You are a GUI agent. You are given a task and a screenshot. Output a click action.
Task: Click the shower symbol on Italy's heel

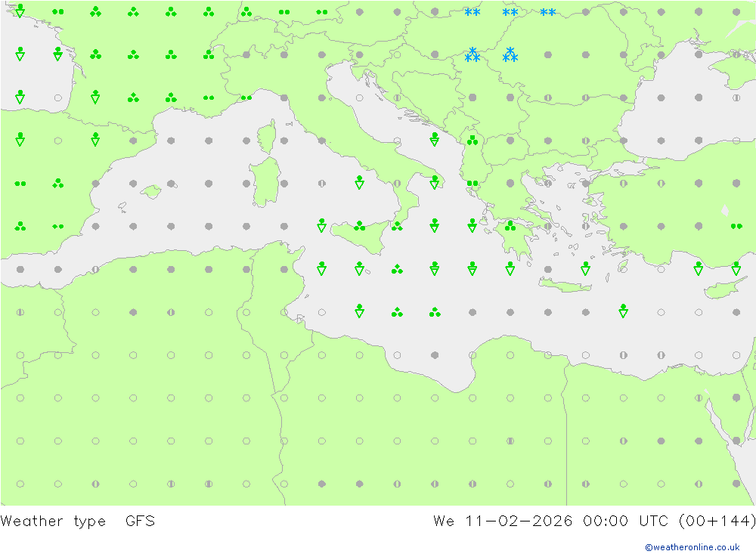click(x=435, y=182)
